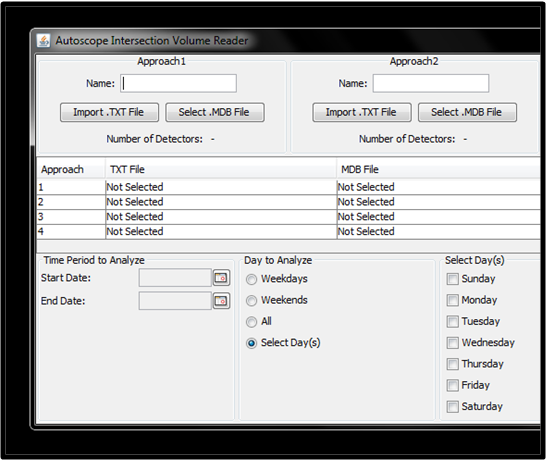
Task: Choose the All days radio option
Action: click(251, 322)
